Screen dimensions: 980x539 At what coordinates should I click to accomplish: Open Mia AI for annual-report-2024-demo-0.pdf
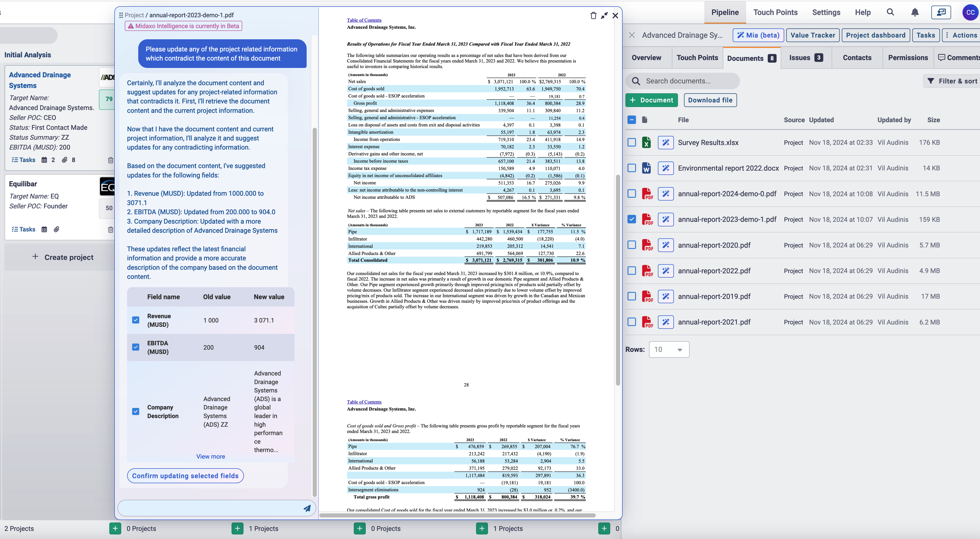(x=666, y=194)
